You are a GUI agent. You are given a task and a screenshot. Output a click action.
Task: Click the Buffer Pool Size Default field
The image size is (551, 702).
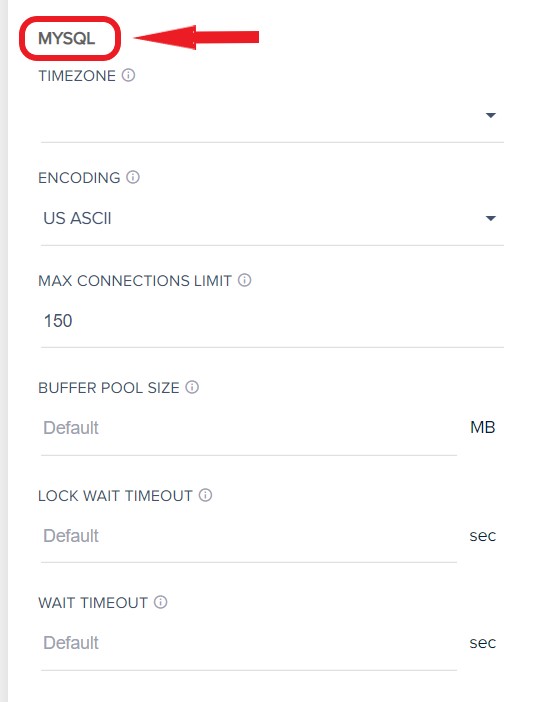tap(249, 428)
